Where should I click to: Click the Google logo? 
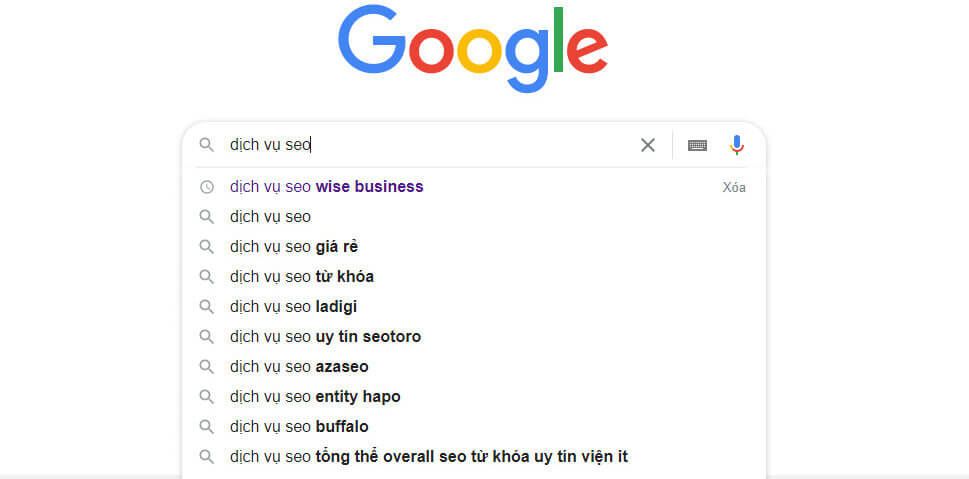pyautogui.click(x=473, y=48)
